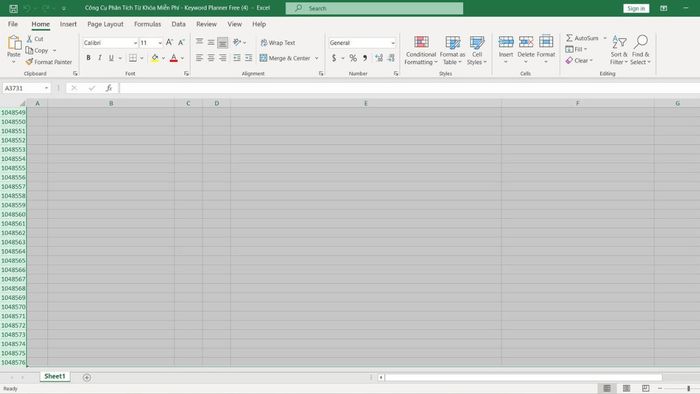Decrease font size with the smaller A icon
Viewport: 700px width, 394px height.
coord(181,42)
